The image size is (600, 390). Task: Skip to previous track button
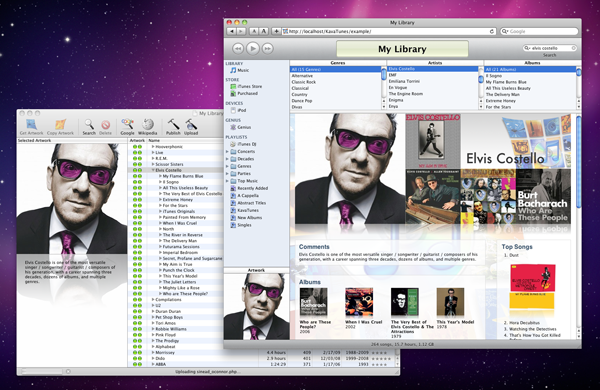click(x=238, y=49)
